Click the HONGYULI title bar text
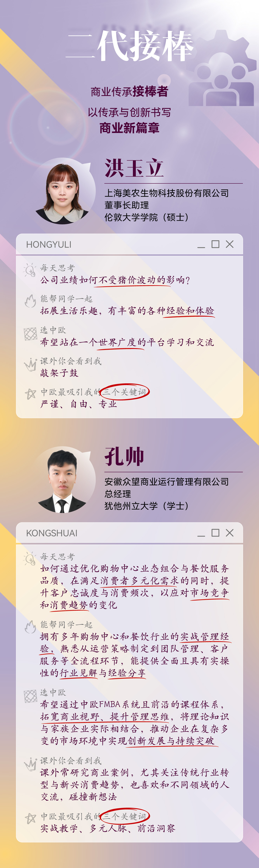 coord(49,244)
